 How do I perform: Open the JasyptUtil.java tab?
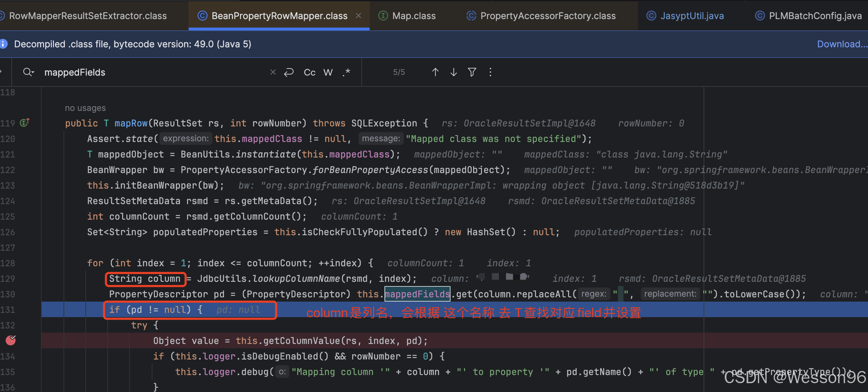(x=692, y=16)
